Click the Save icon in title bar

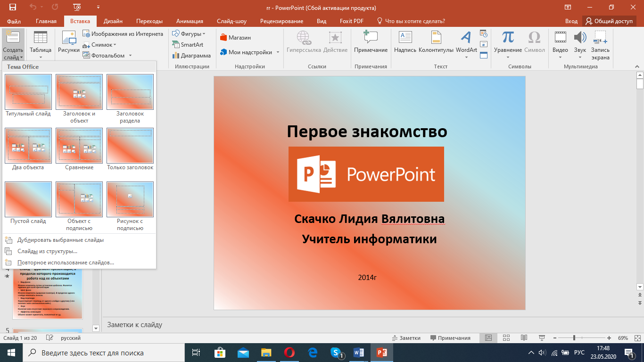[x=12, y=8]
